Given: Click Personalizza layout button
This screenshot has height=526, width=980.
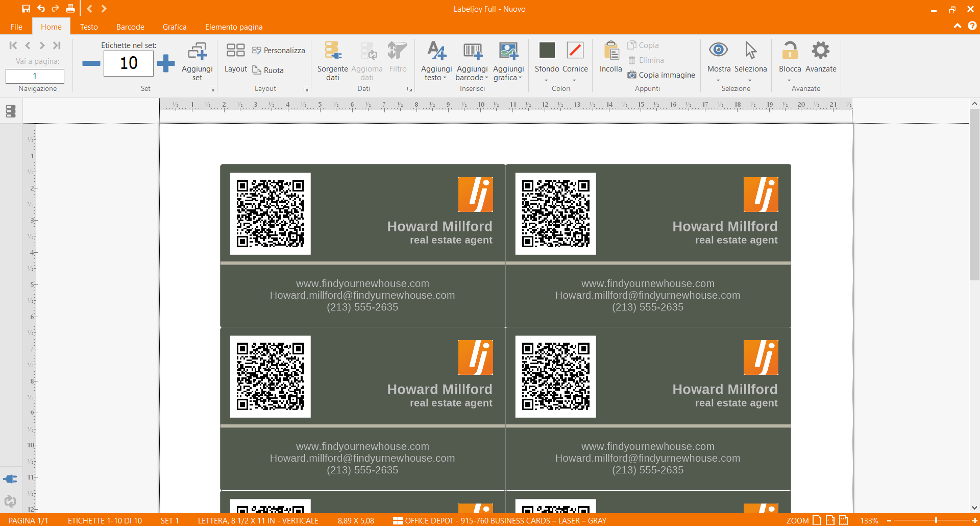Looking at the screenshot, I should click(x=279, y=50).
